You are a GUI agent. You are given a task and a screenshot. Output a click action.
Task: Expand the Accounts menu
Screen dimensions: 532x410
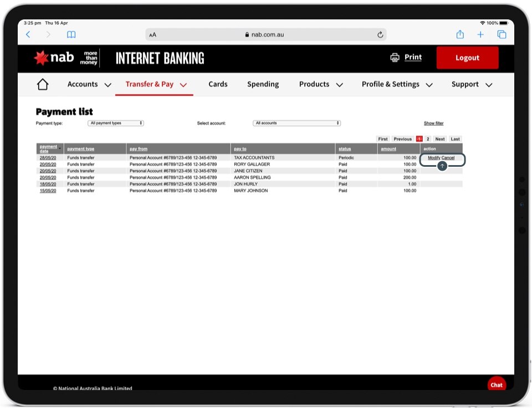tap(89, 84)
